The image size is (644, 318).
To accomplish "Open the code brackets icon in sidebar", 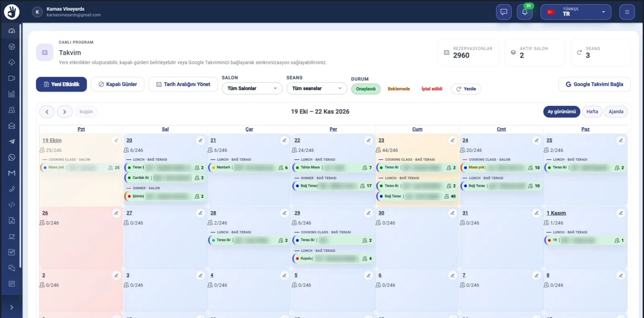I will pos(12,205).
